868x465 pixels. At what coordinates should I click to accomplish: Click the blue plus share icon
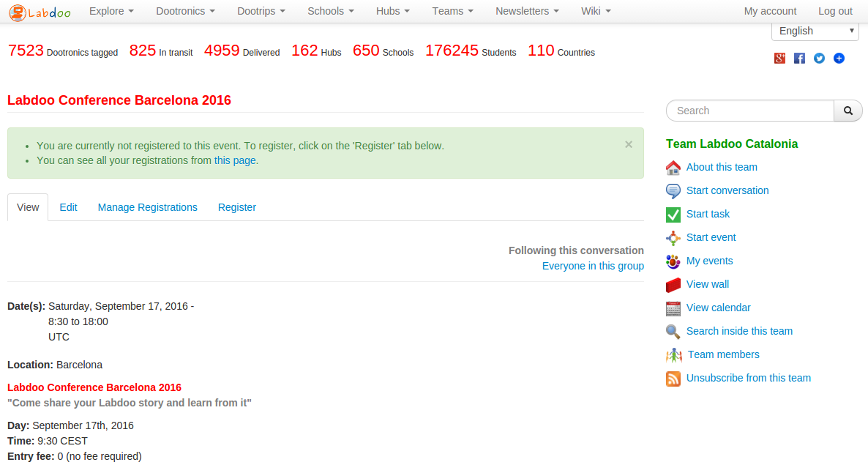(x=839, y=58)
